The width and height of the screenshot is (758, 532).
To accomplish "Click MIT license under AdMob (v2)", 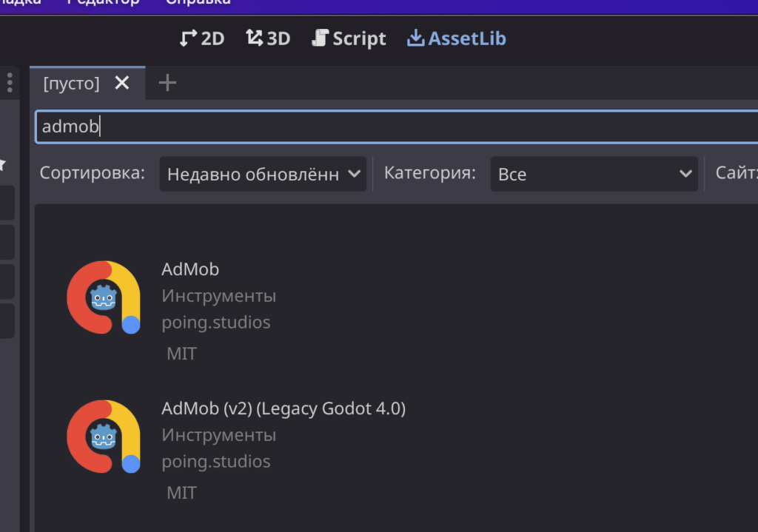I will pyautogui.click(x=182, y=493).
